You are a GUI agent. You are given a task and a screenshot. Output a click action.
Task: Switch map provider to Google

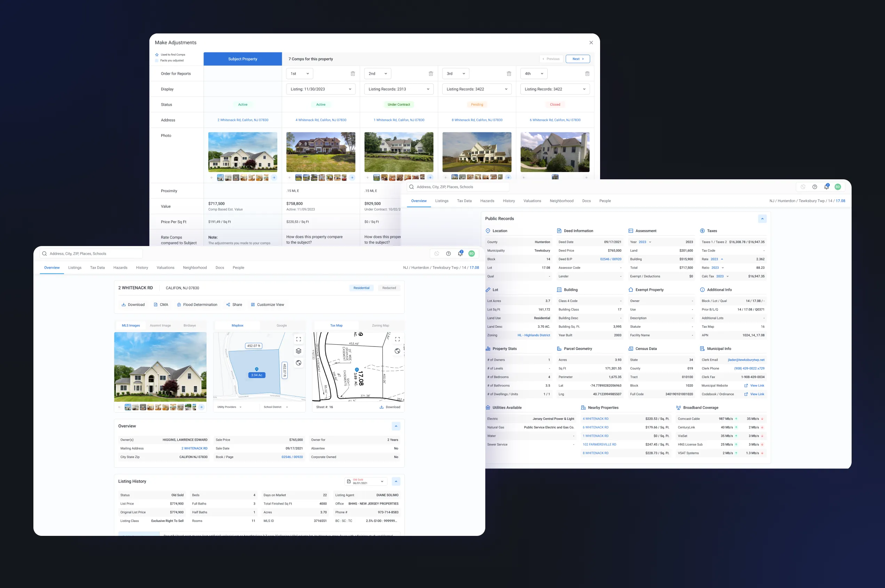click(x=281, y=326)
